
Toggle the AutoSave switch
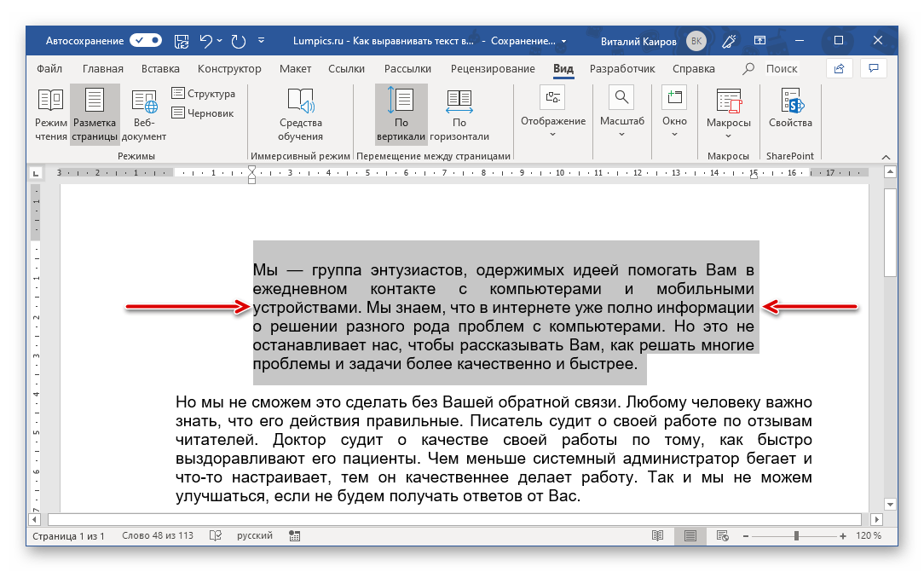[x=146, y=40]
